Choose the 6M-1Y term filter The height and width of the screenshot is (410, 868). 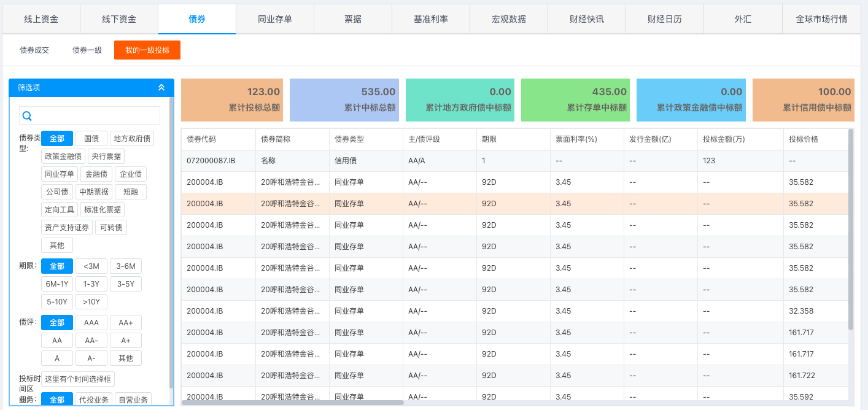coord(57,284)
